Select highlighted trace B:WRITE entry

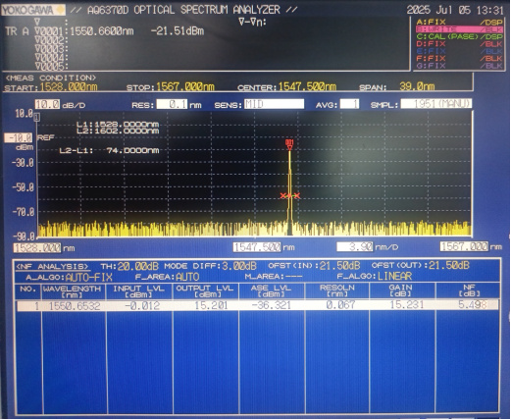pyautogui.click(x=459, y=29)
